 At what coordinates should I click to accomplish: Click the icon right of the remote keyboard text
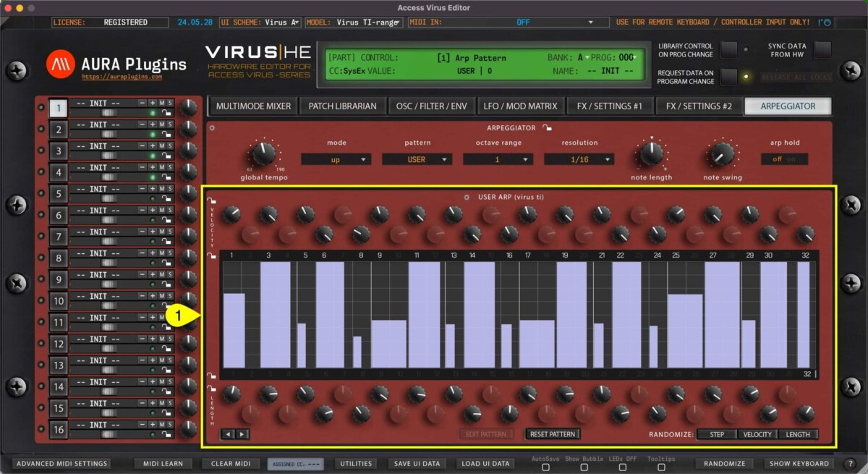(825, 22)
